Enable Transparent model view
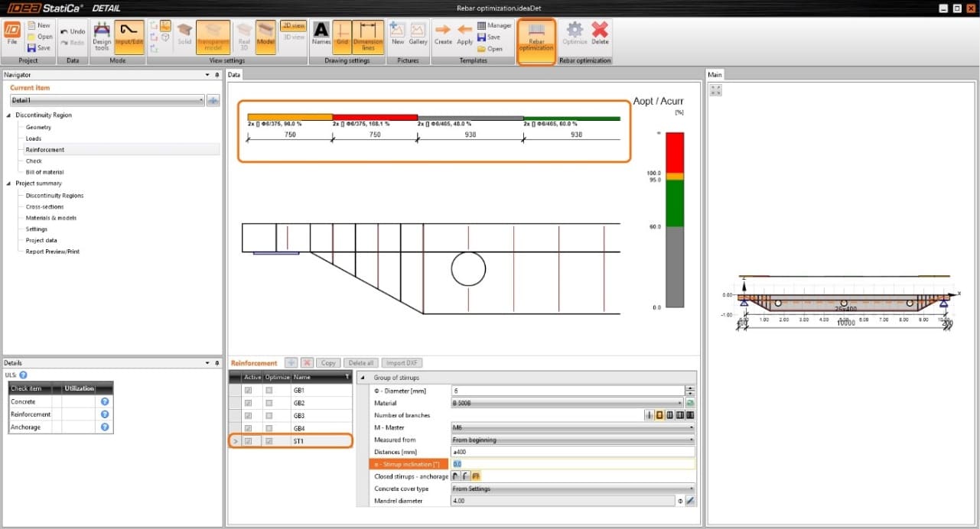The image size is (980, 529). point(213,36)
